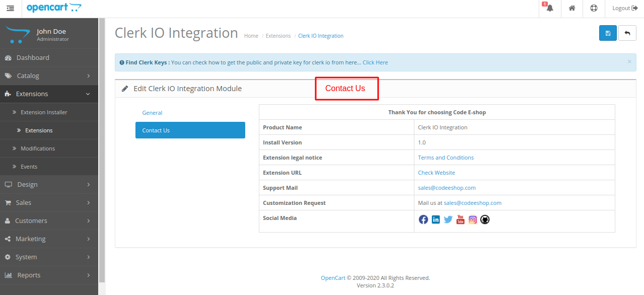The height and width of the screenshot is (295, 644).
Task: Click the home icon in top bar
Action: [x=571, y=8]
